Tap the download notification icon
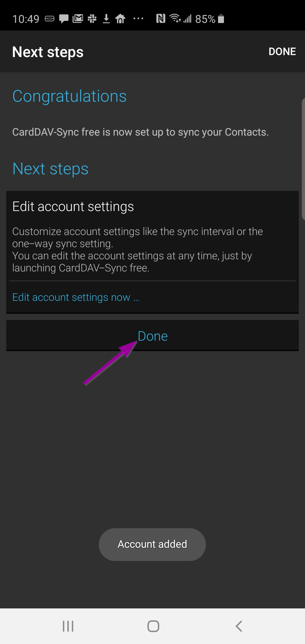Viewport: 305px width, 644px height. (106, 19)
